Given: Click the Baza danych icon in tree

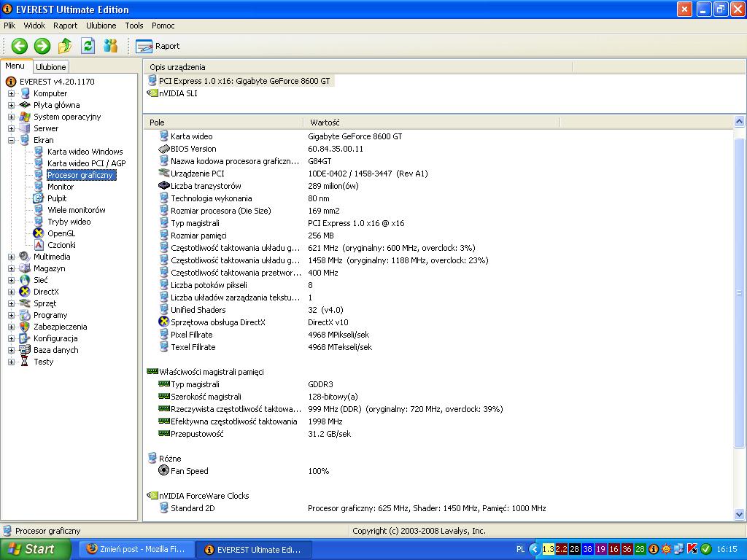Looking at the screenshot, I should tap(25, 350).
